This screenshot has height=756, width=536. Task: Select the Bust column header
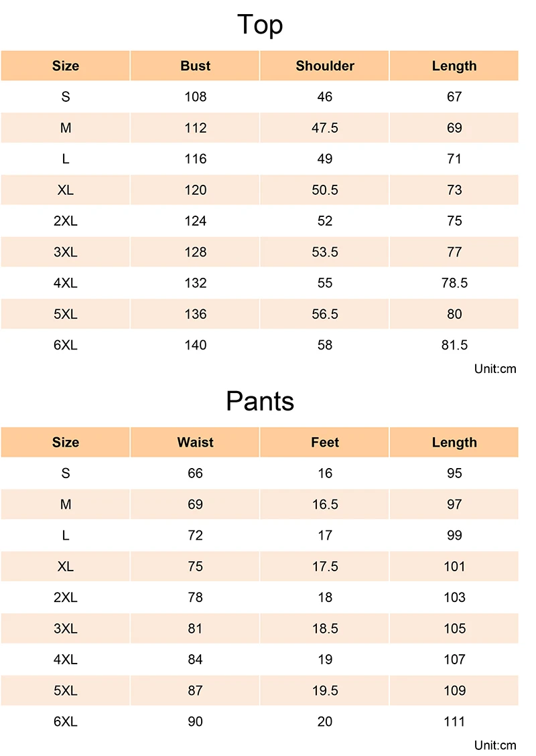pyautogui.click(x=195, y=66)
